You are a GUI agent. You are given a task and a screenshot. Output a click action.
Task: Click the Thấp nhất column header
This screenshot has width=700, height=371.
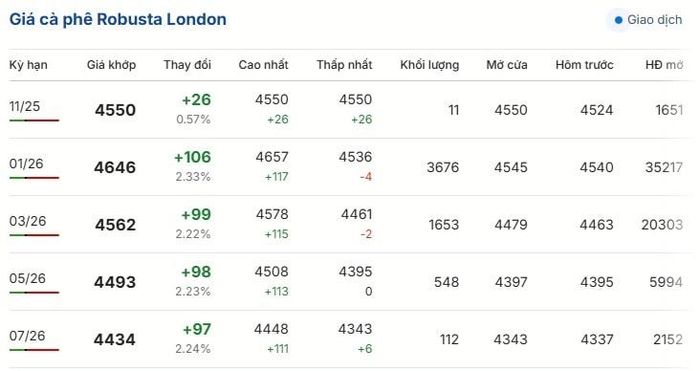click(344, 65)
